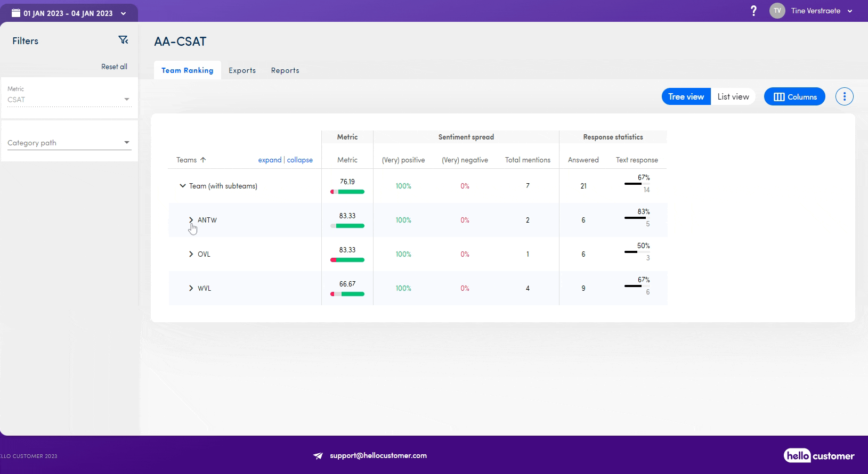Click the calendar icon in date range

16,13
